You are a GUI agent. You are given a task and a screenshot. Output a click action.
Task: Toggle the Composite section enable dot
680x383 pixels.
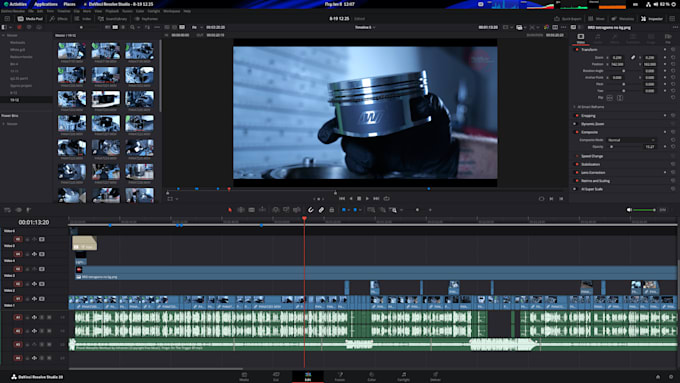pyautogui.click(x=577, y=132)
